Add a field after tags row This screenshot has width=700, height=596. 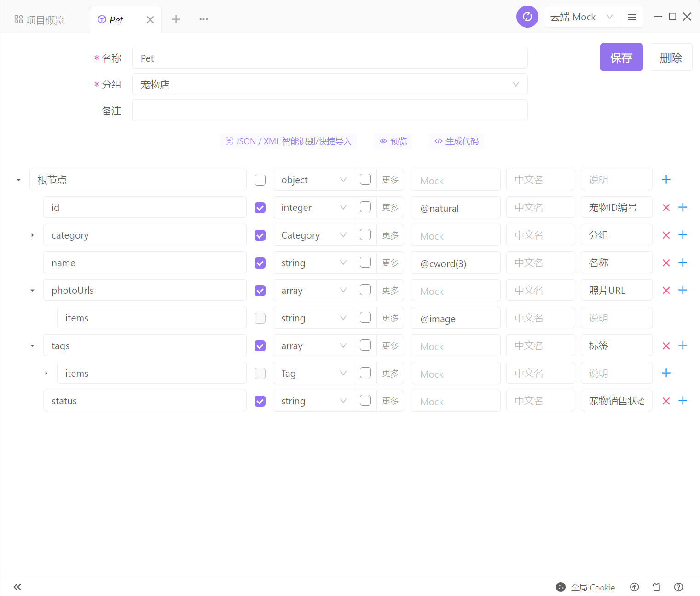683,345
